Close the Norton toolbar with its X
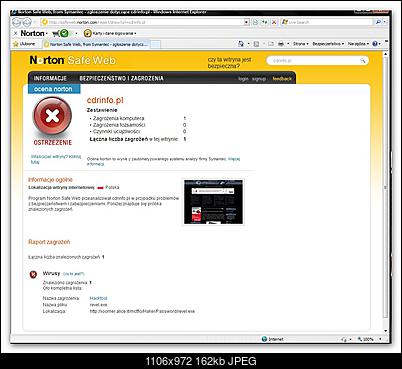The image size is (402, 369). click(16, 33)
